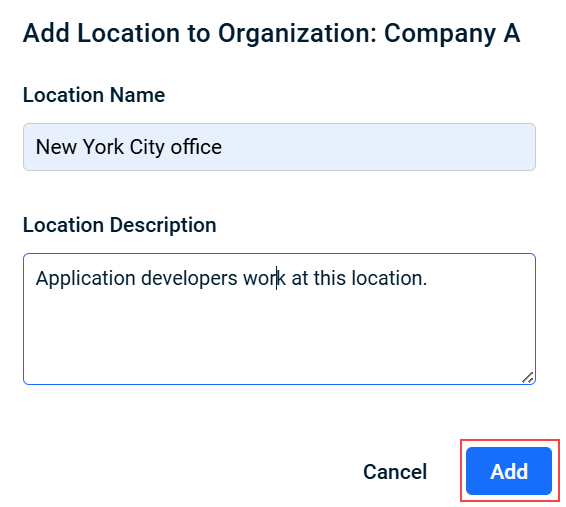566x507 pixels.
Task: Click the textarea resize handle
Action: (527, 378)
